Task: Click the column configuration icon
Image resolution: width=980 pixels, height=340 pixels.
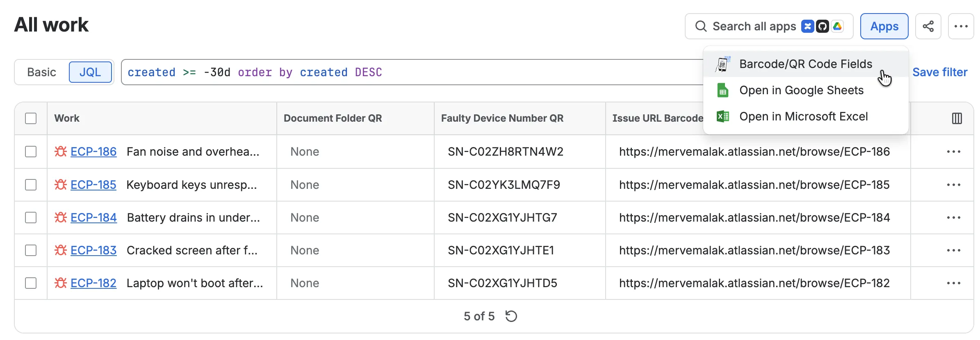Action: [957, 118]
